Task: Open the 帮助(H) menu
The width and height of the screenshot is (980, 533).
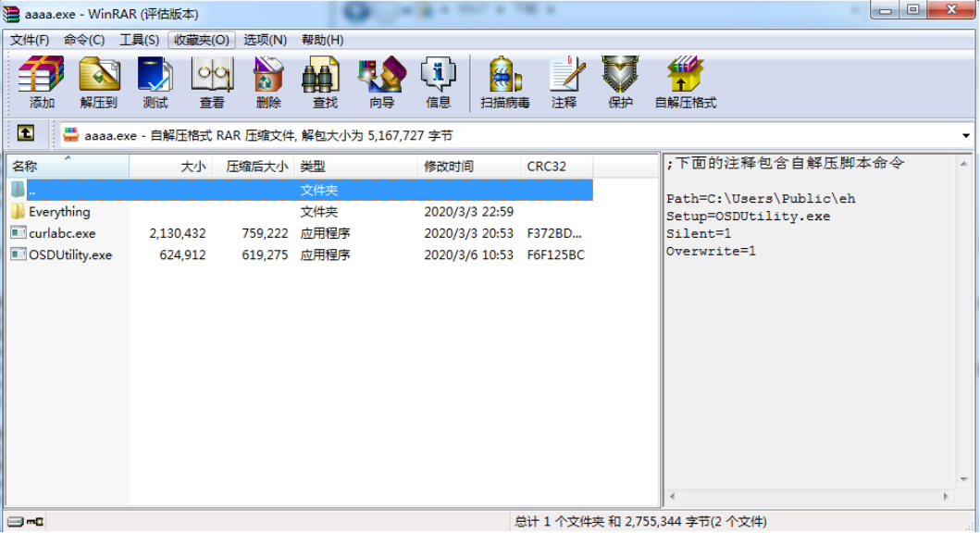Action: click(322, 40)
